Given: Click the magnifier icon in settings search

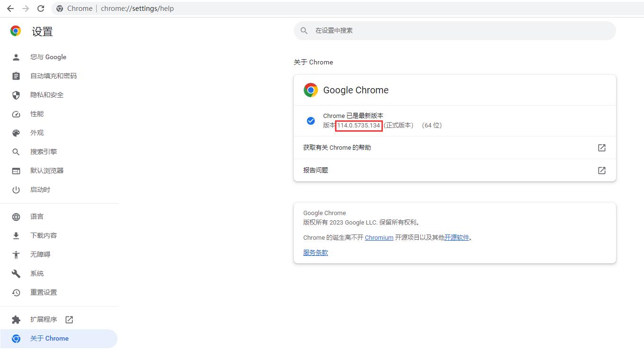Looking at the screenshot, I should point(304,30).
